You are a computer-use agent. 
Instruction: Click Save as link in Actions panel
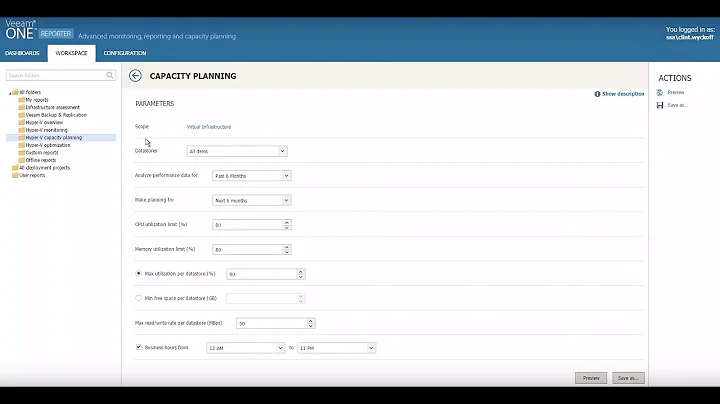[677, 105]
